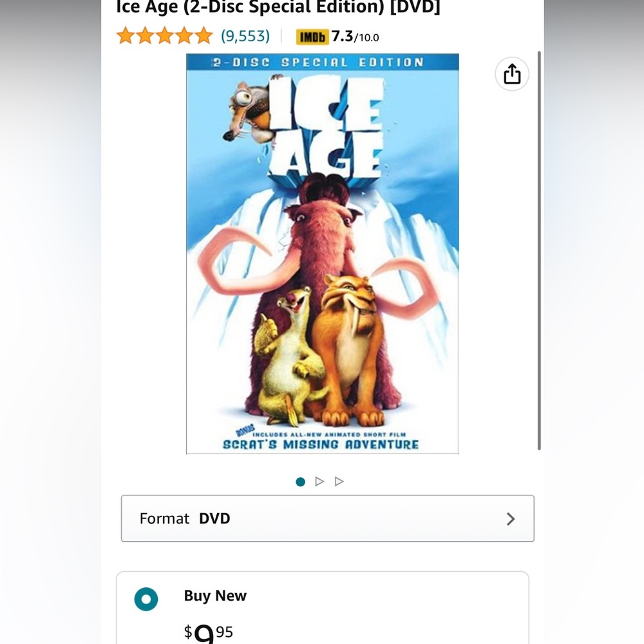Tap the Scrat squirrel on the cover
The width and height of the screenshot is (644, 644).
pyautogui.click(x=249, y=111)
